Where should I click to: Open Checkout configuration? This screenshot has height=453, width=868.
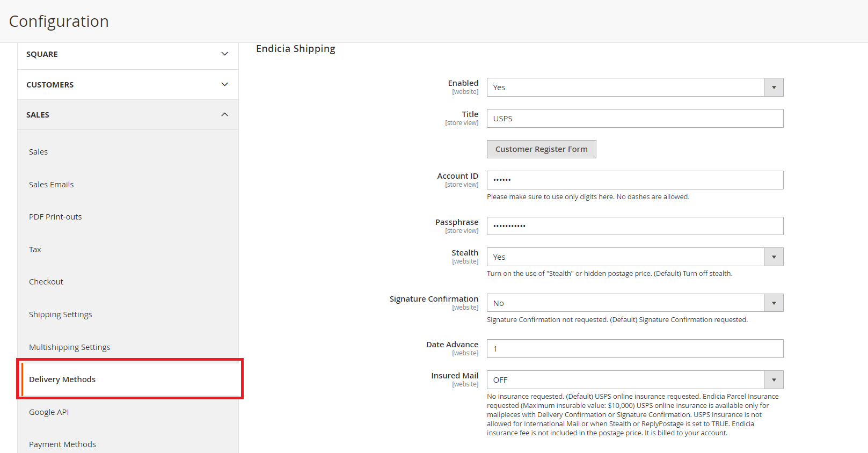pos(46,282)
